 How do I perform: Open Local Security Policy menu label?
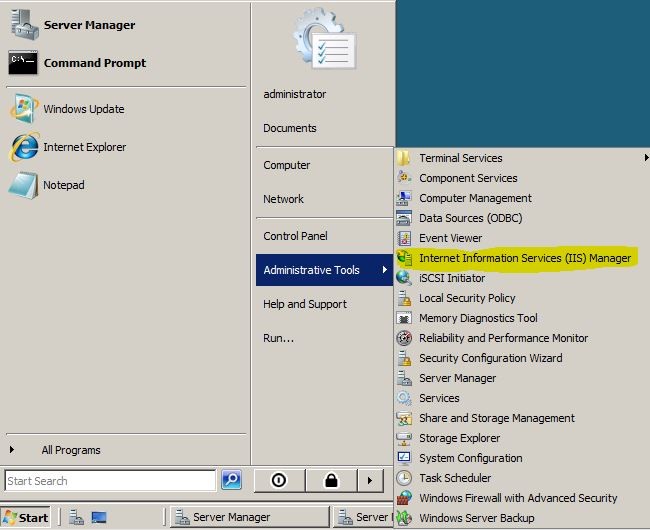467,298
